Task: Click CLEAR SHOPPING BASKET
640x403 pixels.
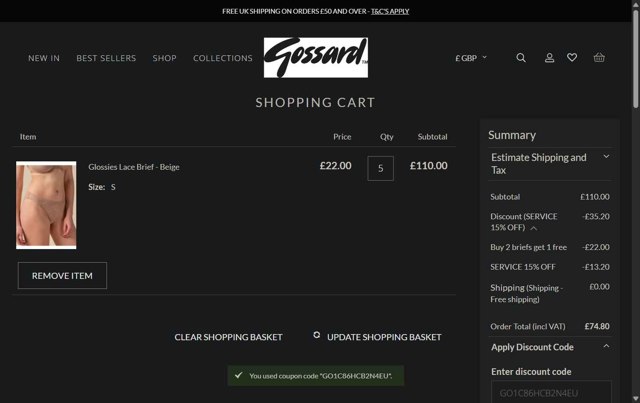Action: [229, 337]
